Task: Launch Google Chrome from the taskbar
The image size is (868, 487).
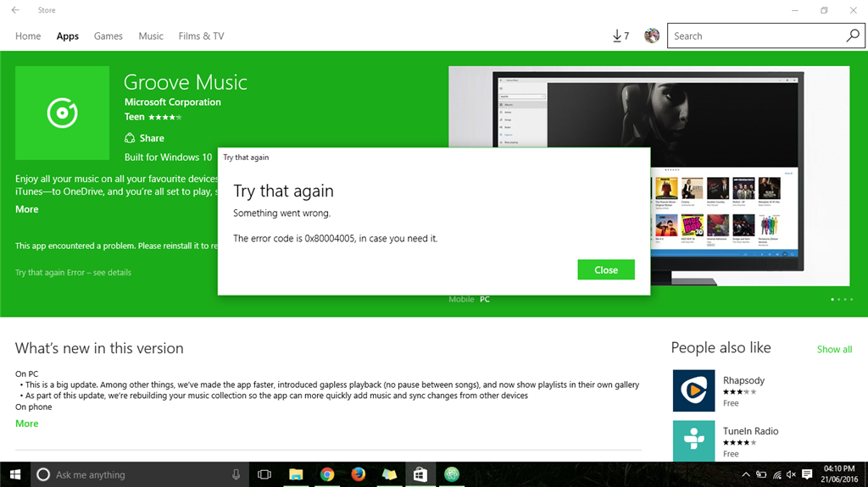Action: pos(327,474)
